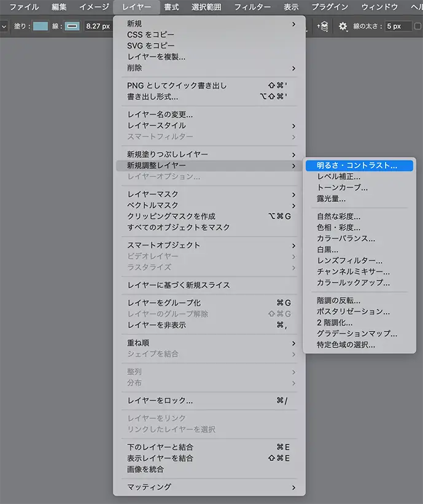
Task: Select レイヤーを複製...
Action: click(209, 57)
